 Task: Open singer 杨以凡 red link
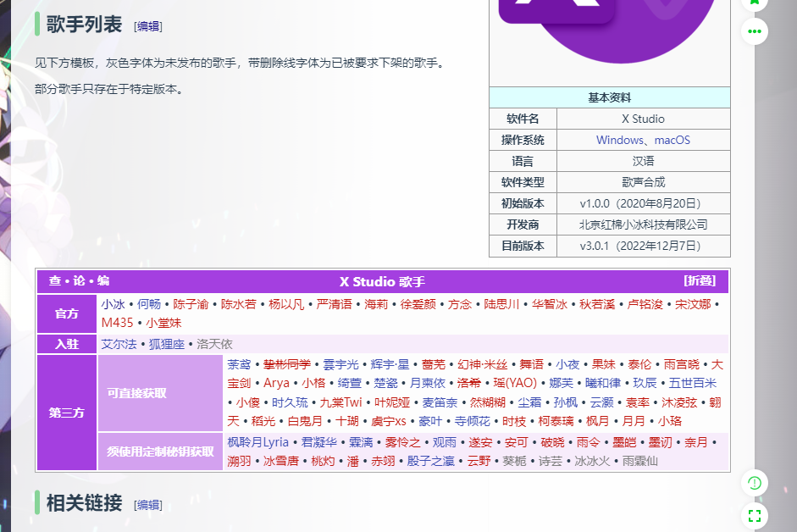(x=286, y=304)
